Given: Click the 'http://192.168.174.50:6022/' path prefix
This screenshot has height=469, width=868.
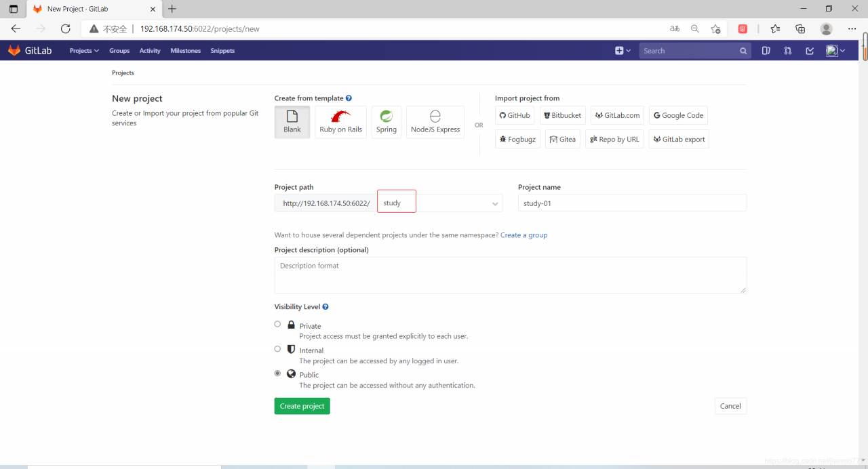Looking at the screenshot, I should [326, 203].
